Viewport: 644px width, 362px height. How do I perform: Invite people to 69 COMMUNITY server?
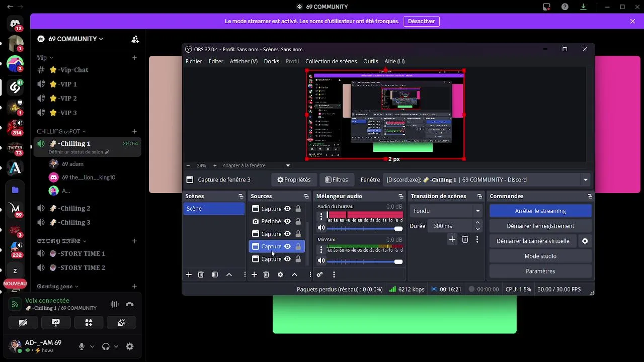pyautogui.click(x=135, y=39)
